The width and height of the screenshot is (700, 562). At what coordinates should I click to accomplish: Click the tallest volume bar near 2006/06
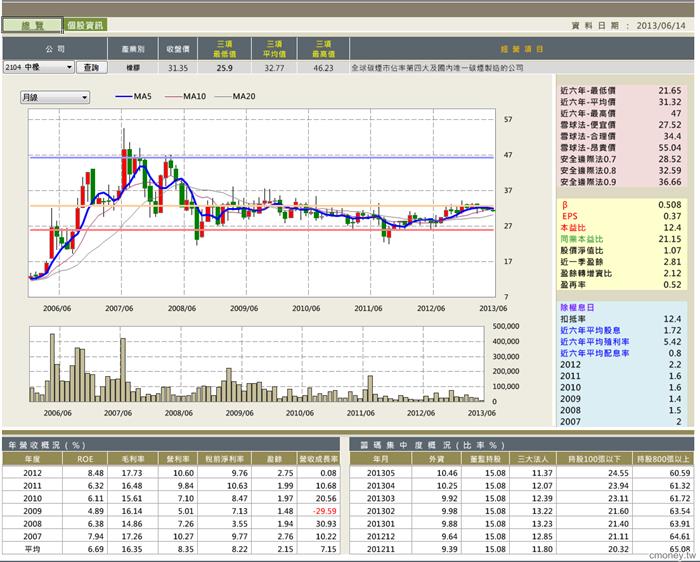pos(52,367)
